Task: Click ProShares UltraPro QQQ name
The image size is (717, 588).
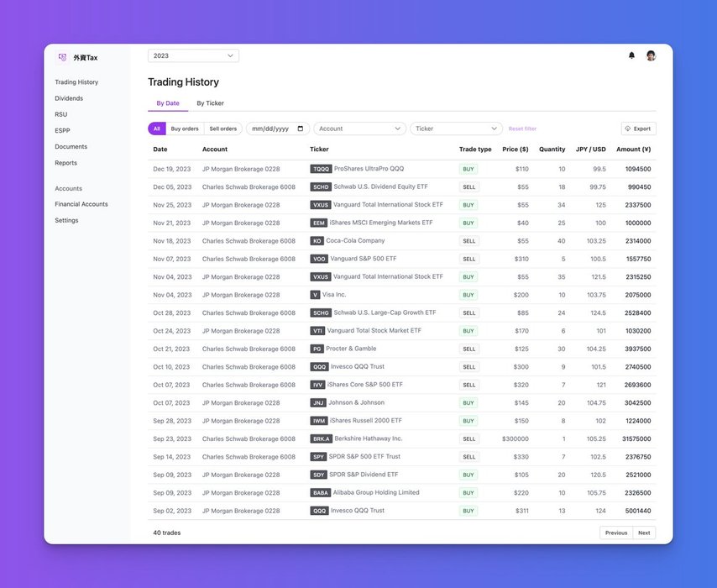Action: point(369,168)
